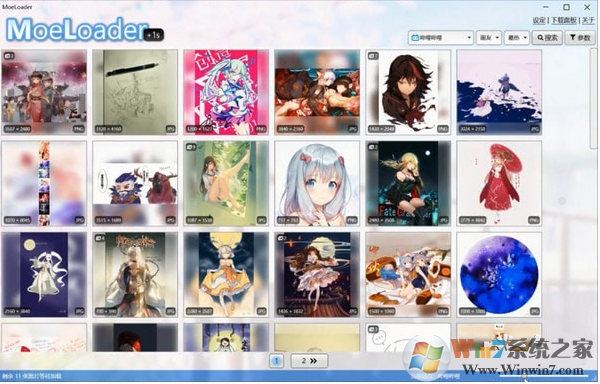
Task: Click the multi-image icon on the dark-haired portrait thumbnail
Action: click(x=373, y=56)
